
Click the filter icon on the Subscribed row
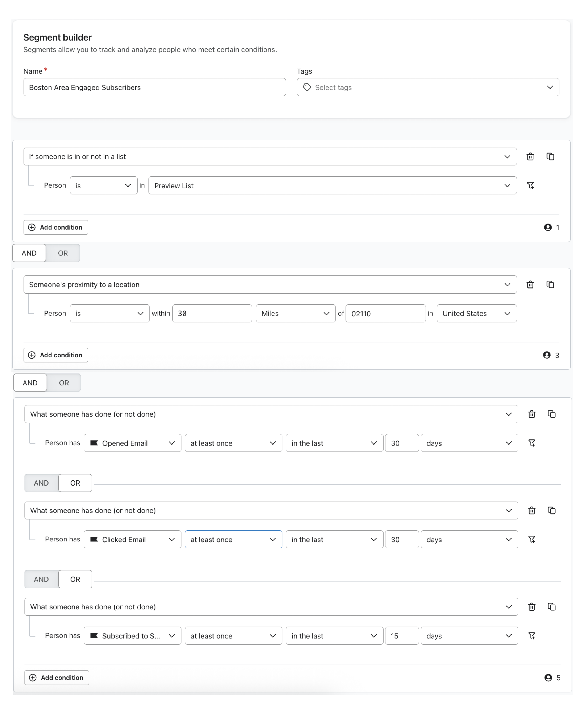pos(532,636)
